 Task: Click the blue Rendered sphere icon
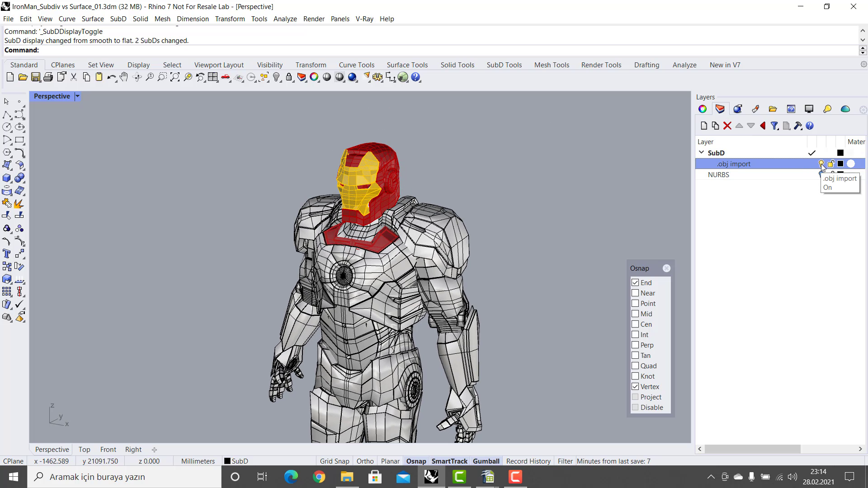click(353, 77)
